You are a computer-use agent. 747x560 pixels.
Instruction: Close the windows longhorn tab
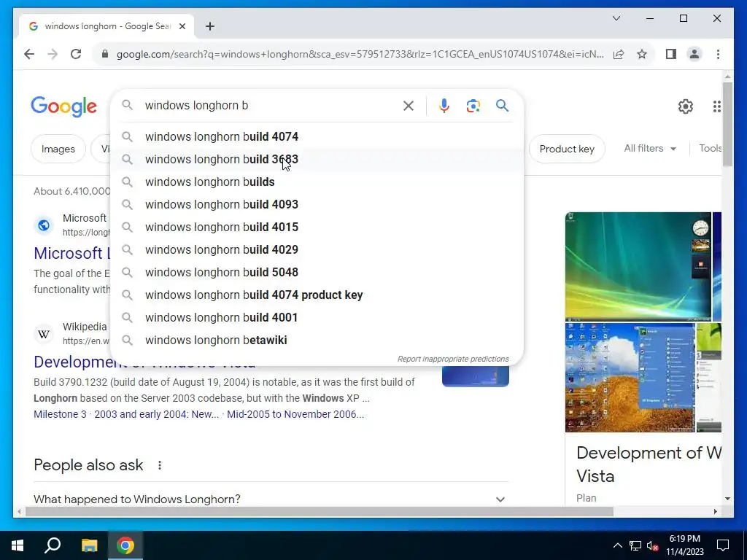point(182,26)
